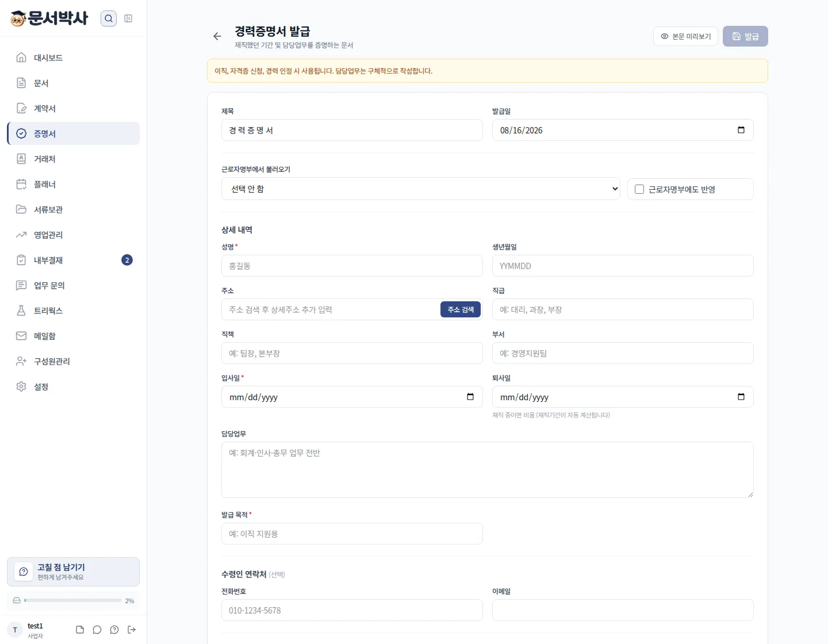
Task: Go to 영업관리 in the sidebar
Action: click(x=74, y=235)
